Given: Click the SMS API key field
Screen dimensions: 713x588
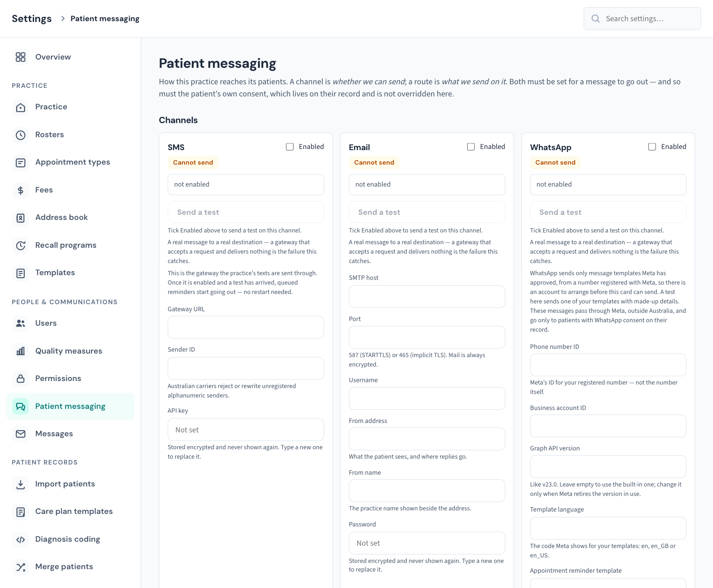Looking at the screenshot, I should click(246, 430).
